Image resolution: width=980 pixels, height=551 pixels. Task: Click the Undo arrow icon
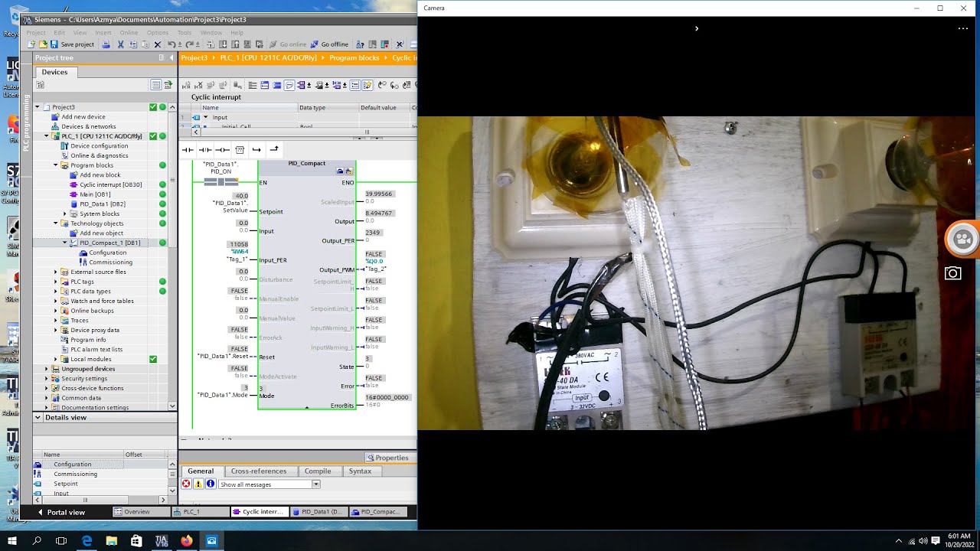[x=172, y=44]
